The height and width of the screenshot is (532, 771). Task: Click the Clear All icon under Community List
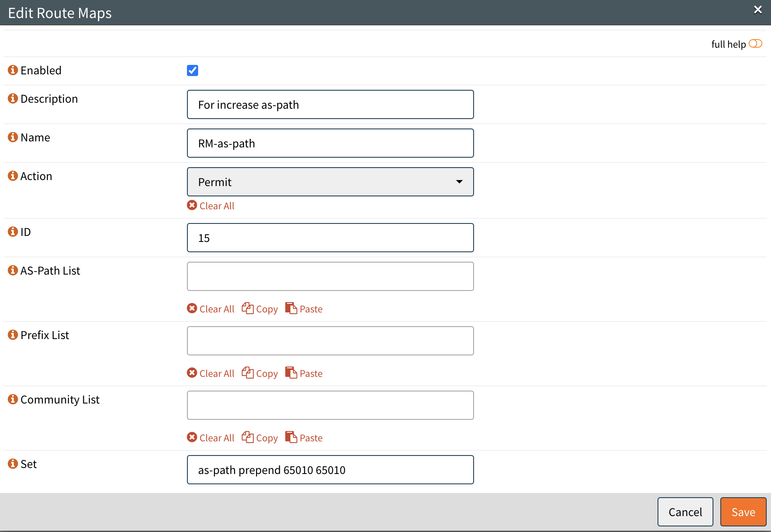point(192,437)
